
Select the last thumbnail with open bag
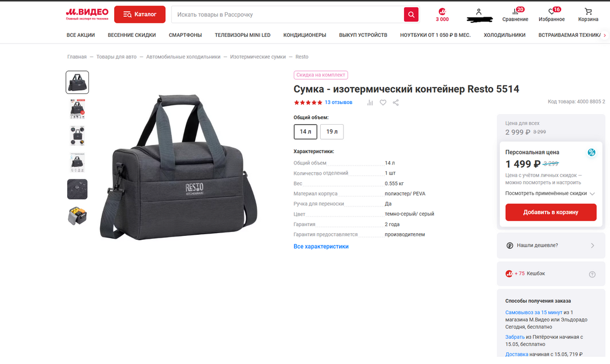[x=77, y=216]
